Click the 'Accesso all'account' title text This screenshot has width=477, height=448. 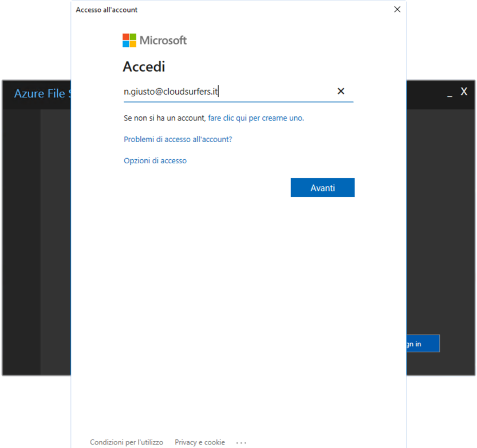tap(107, 10)
